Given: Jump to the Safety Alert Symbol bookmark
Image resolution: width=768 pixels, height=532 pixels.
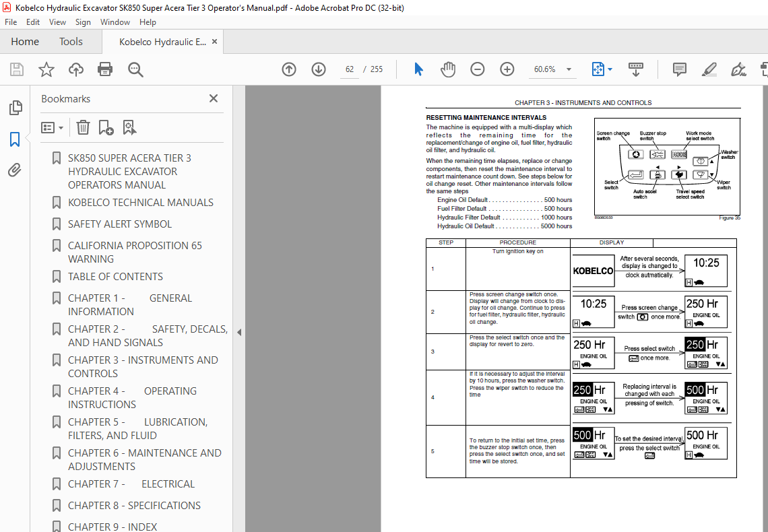Looking at the screenshot, I should point(119,224).
